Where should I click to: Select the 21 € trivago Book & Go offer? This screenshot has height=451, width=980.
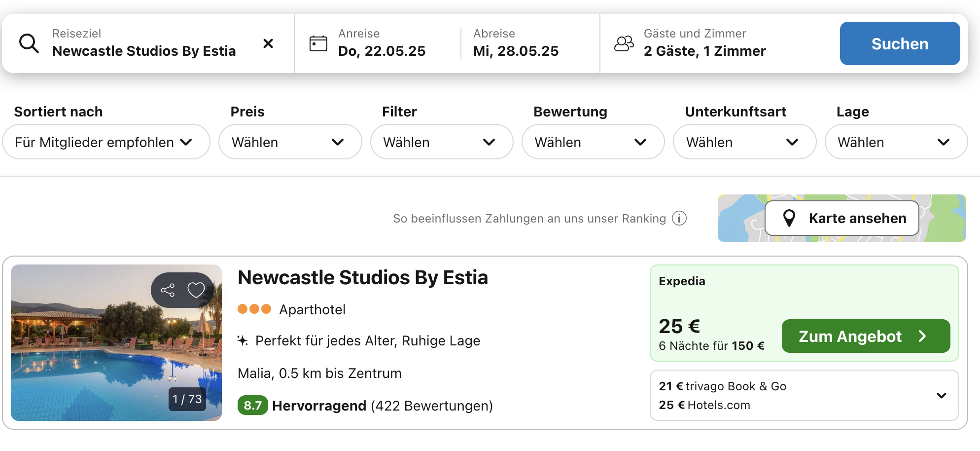723,386
